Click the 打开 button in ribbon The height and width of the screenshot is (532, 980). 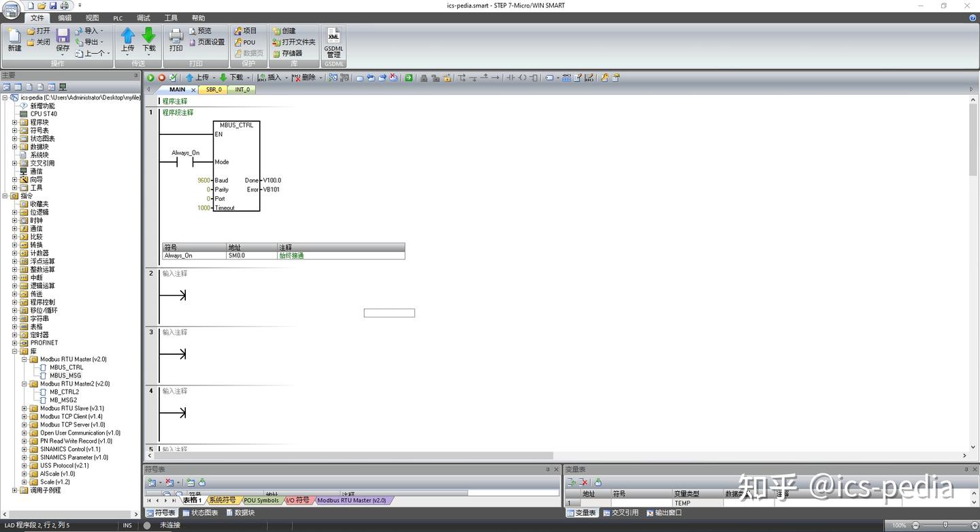point(38,31)
